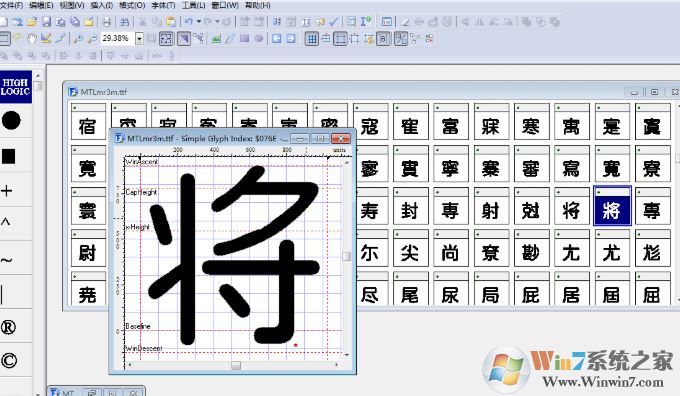Open a font file using the folder icon
680x396 pixels.
[32, 22]
